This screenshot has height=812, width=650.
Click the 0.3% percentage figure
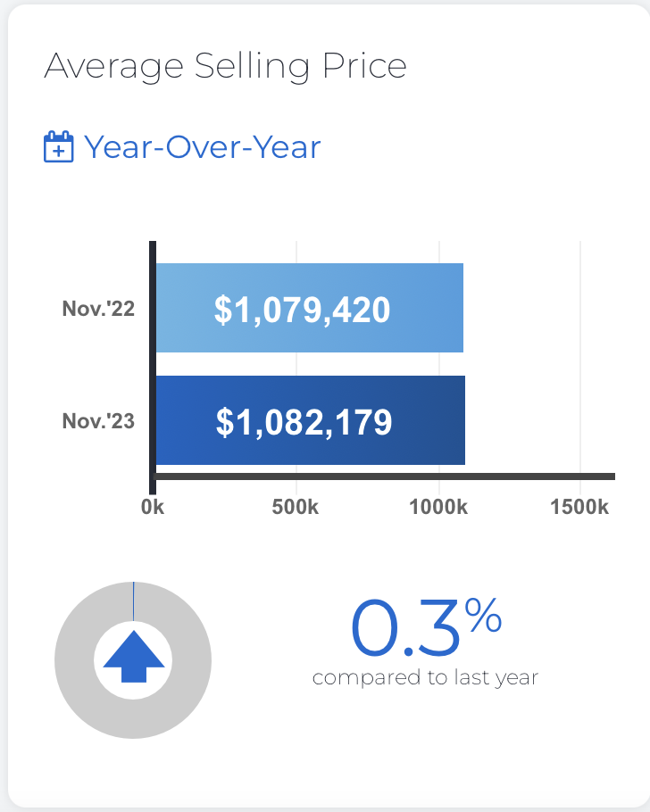(426, 627)
